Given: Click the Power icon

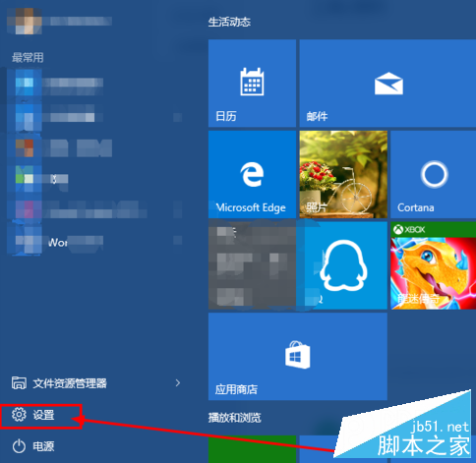Looking at the screenshot, I should tap(19, 446).
